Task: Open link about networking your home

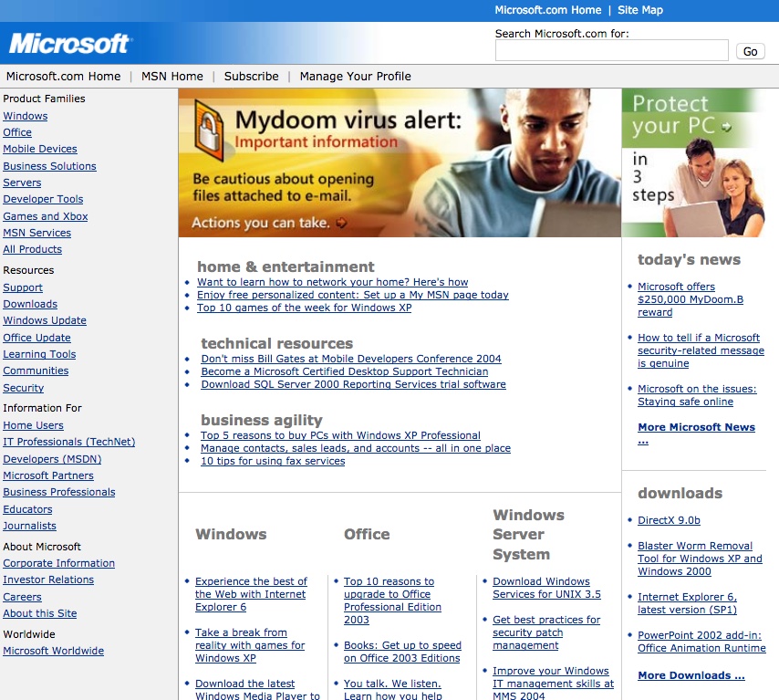Action: [332, 282]
